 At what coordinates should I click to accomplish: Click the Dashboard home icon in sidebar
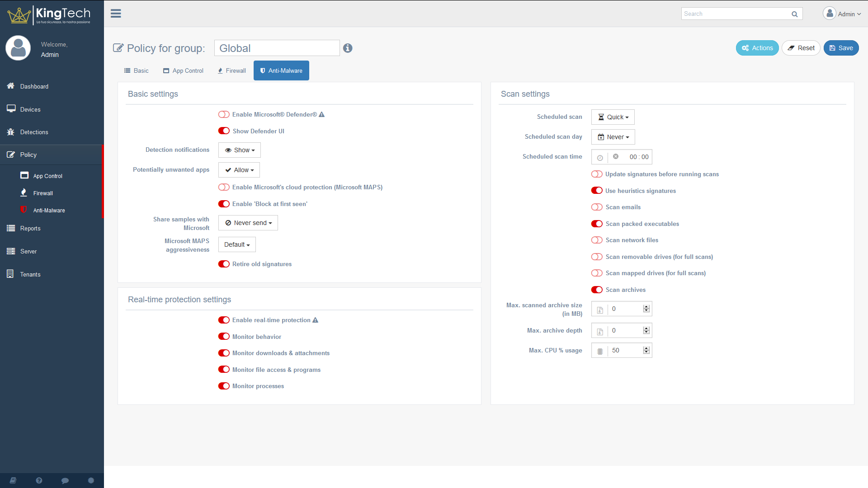click(x=11, y=86)
